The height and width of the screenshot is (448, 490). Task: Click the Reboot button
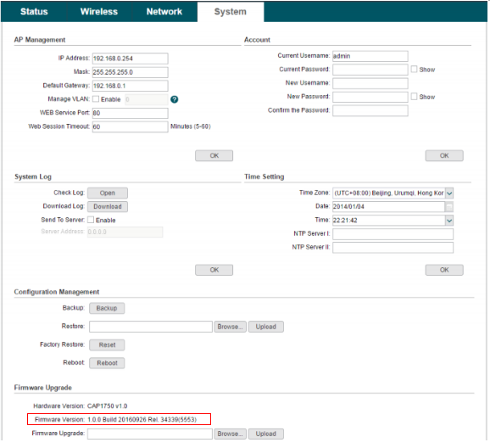pos(107,363)
